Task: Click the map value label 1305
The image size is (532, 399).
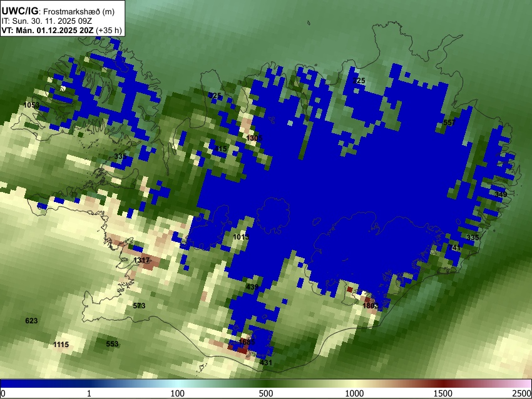Action: coord(255,138)
